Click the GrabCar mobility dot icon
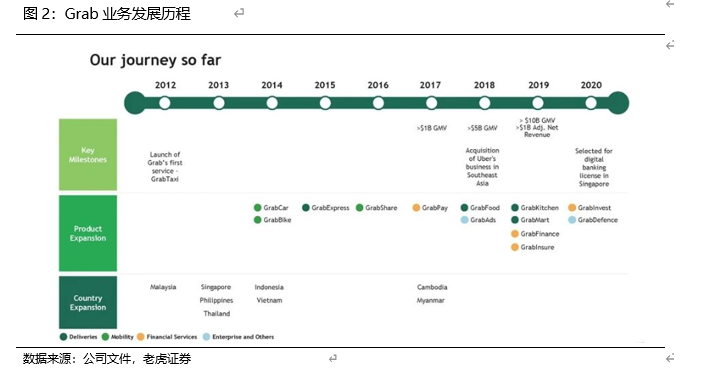The height and width of the screenshot is (374, 701). pos(257,208)
